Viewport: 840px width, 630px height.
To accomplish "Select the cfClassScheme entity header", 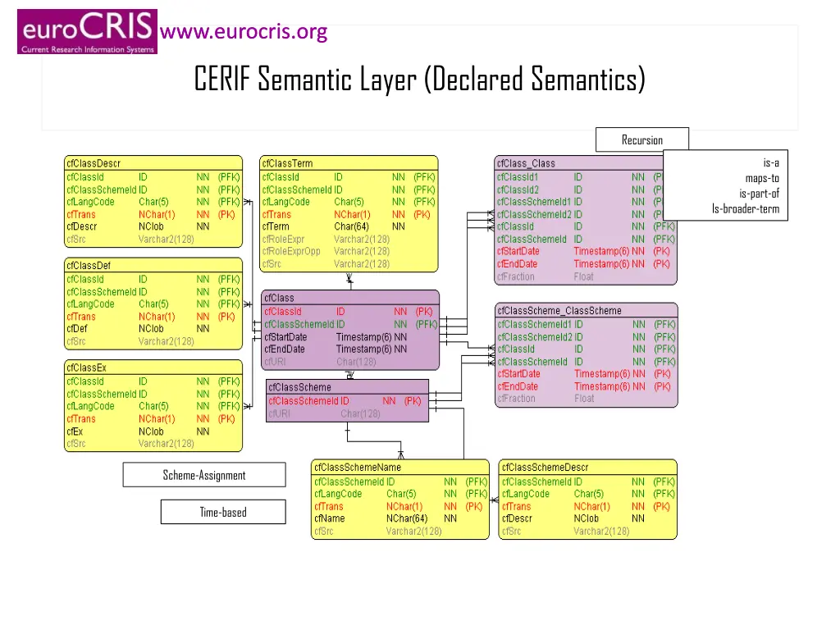I will (347, 387).
